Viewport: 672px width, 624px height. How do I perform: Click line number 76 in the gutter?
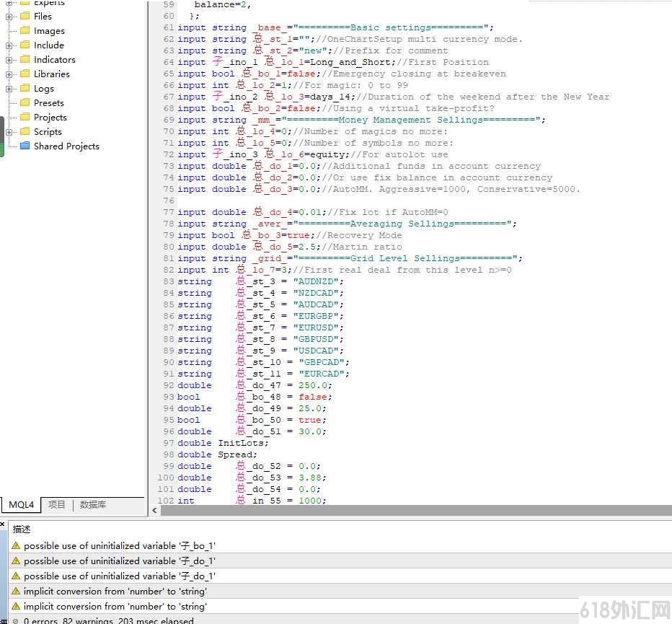coord(169,201)
